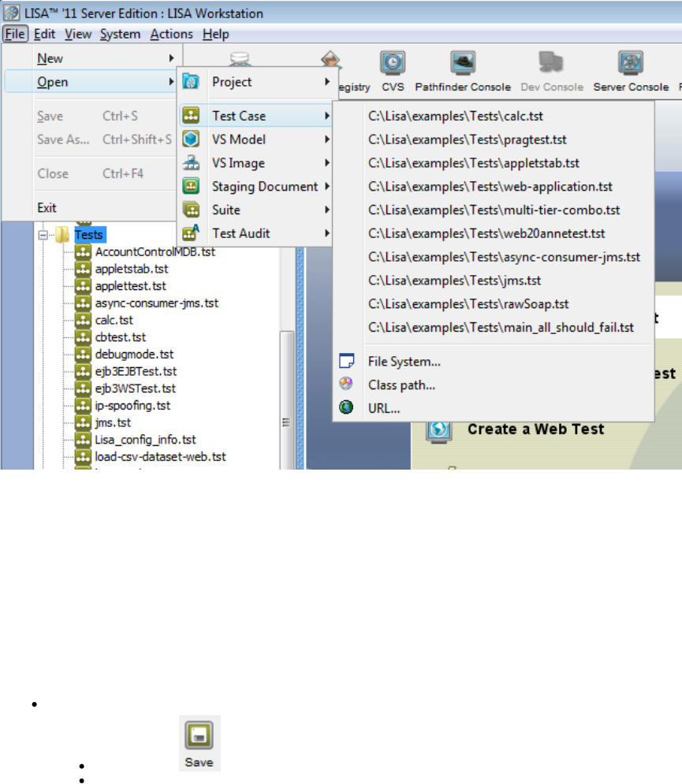This screenshot has width=682, height=784.
Task: Open the Actions menu
Action: click(172, 34)
